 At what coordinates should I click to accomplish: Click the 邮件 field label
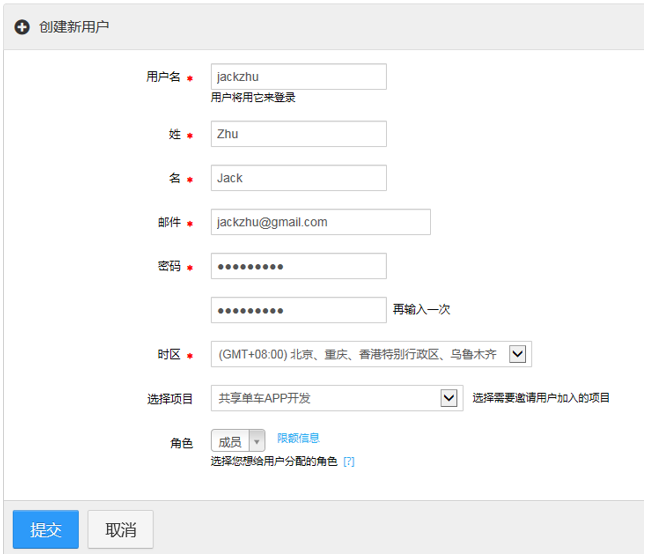(169, 222)
